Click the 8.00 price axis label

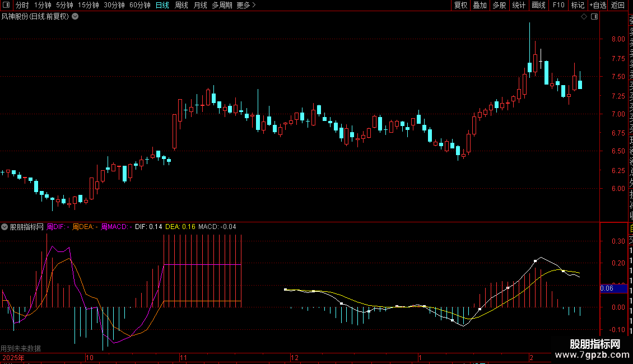(618, 39)
